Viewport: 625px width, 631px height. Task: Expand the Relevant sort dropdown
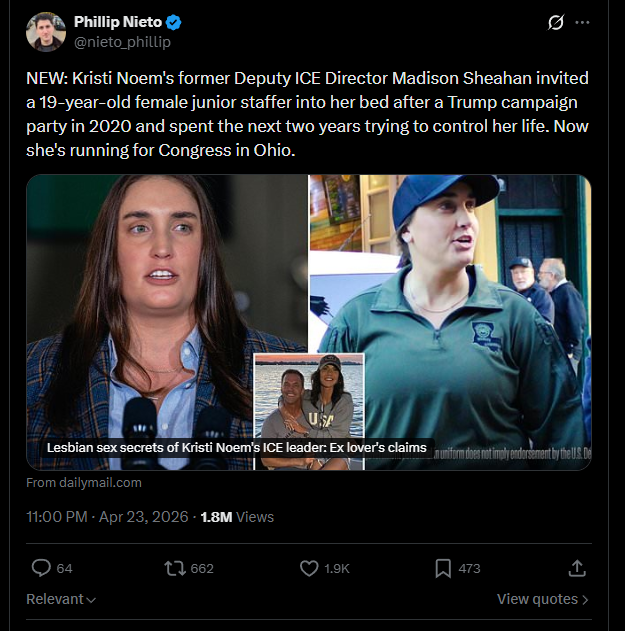(x=61, y=599)
